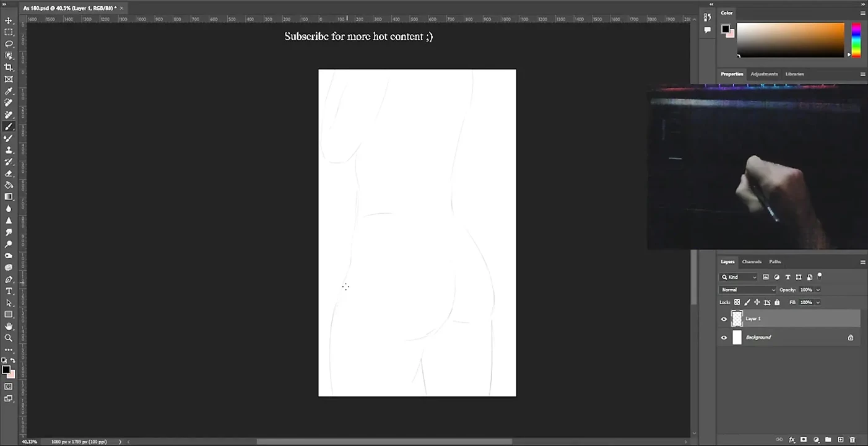Add layer style via fx icon

[792, 440]
